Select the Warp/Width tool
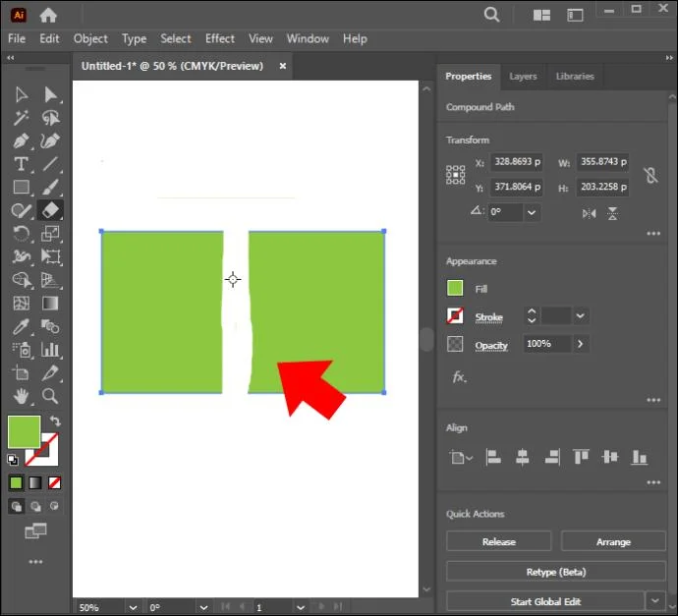This screenshot has height=616, width=678. click(21, 256)
